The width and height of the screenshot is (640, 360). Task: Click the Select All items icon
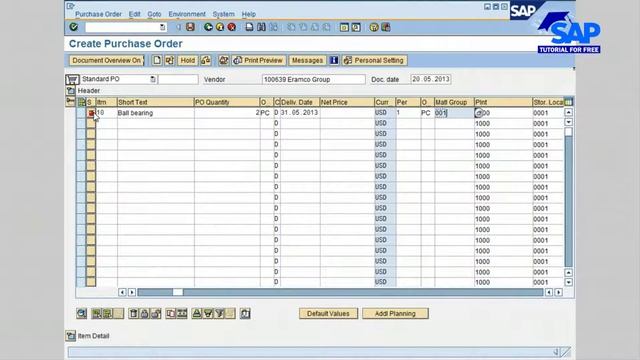(x=97, y=313)
